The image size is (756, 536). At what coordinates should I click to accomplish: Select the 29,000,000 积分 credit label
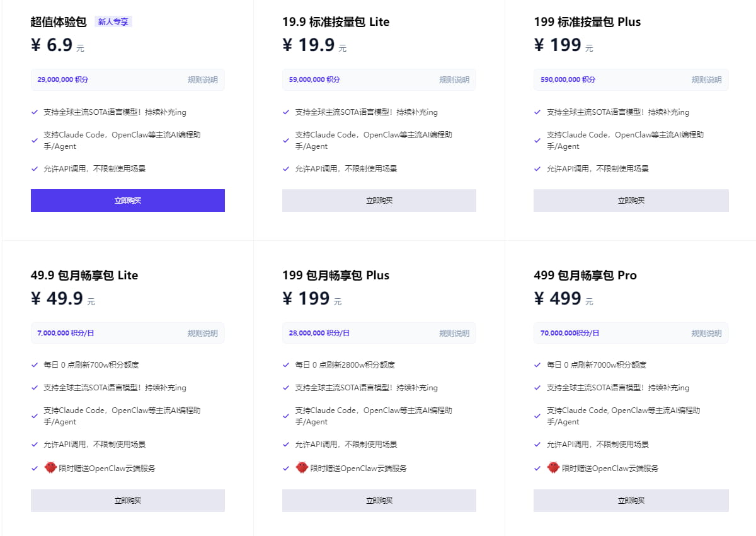(x=64, y=79)
